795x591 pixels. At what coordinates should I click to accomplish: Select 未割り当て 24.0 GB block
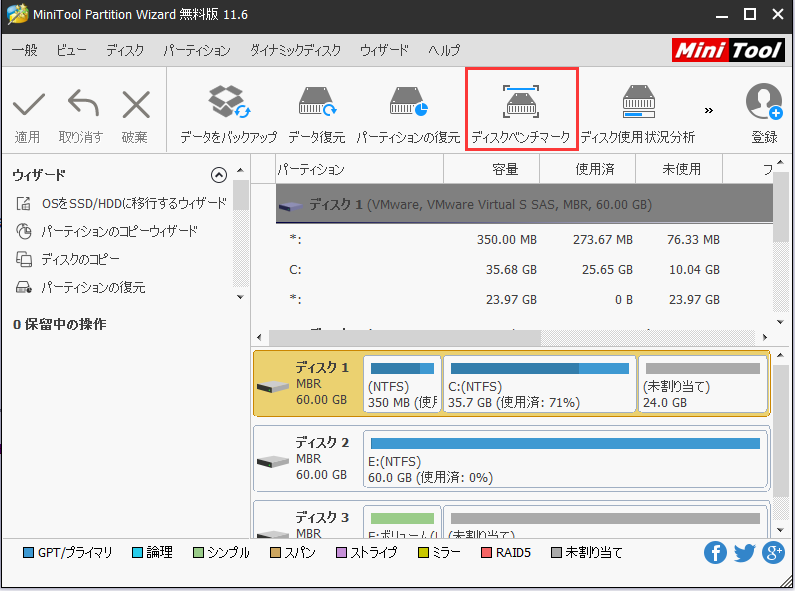(703, 384)
